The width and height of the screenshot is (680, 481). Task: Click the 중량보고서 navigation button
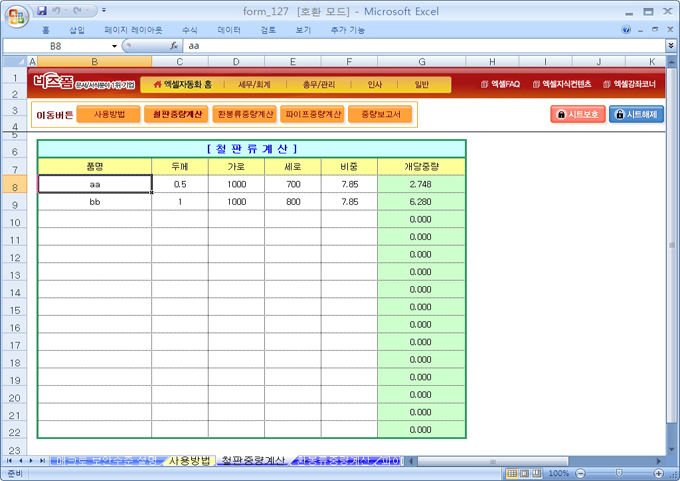pyautogui.click(x=380, y=114)
